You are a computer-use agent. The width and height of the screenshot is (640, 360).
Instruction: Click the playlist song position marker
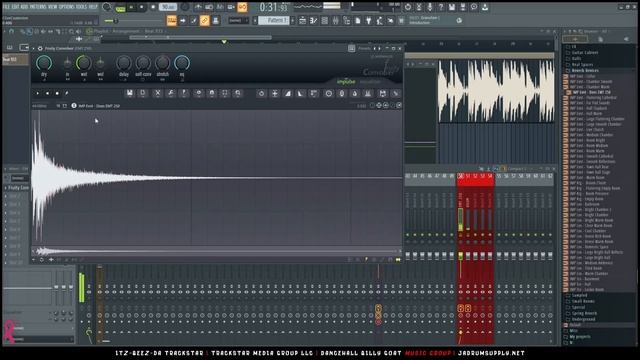pos(224,42)
